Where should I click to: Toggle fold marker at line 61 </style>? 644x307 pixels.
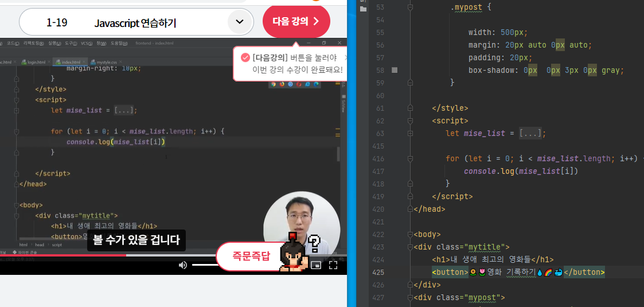click(x=410, y=108)
